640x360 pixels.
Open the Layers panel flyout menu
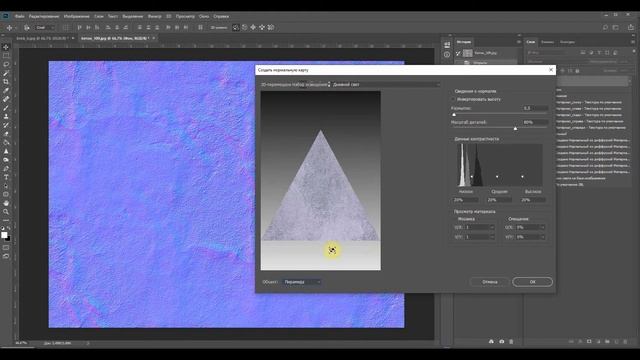(633, 42)
